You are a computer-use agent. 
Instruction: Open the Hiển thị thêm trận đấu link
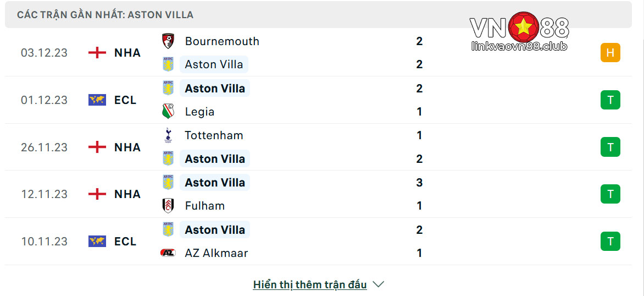click(x=310, y=284)
